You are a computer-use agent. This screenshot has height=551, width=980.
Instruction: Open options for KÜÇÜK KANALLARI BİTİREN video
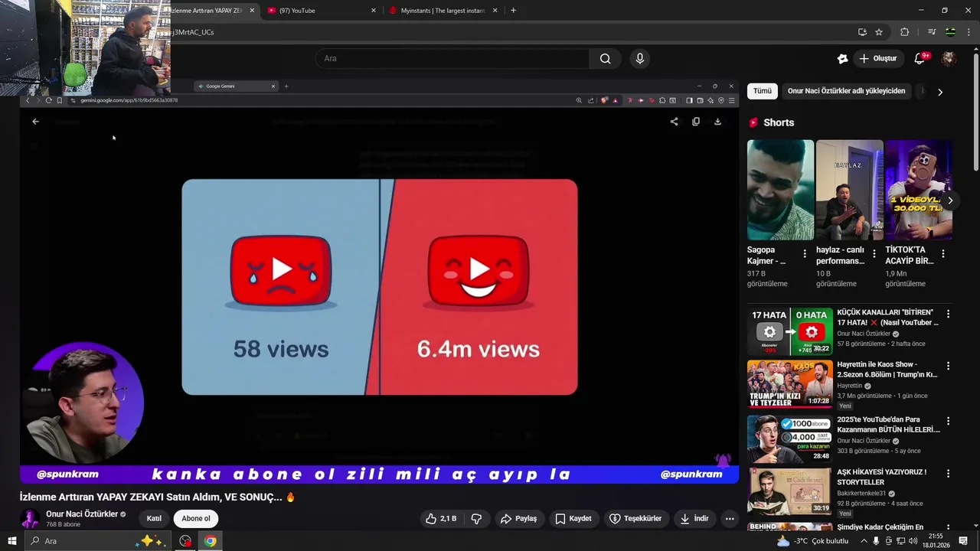coord(949,314)
